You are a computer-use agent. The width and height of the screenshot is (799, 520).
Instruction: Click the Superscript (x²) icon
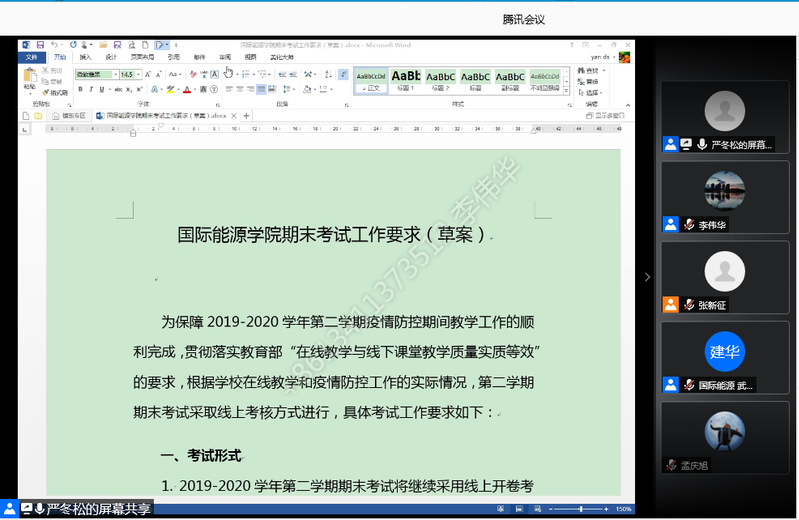[x=139, y=89]
